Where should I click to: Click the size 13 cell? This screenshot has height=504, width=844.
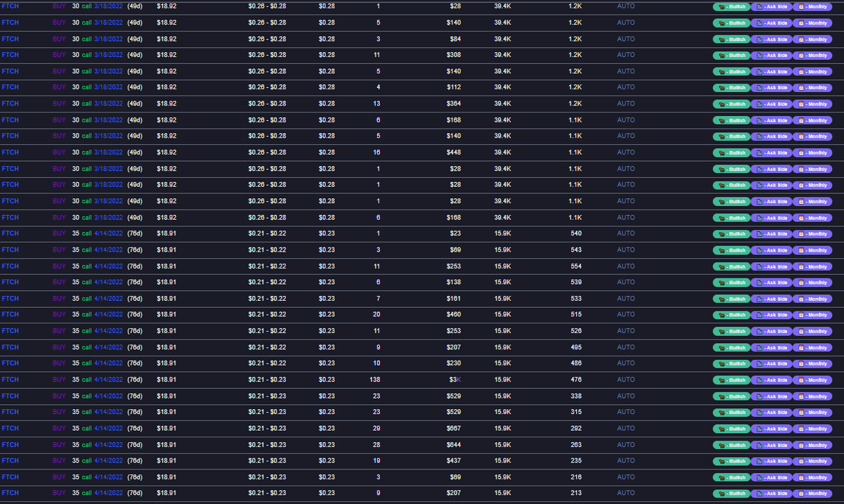(x=377, y=103)
